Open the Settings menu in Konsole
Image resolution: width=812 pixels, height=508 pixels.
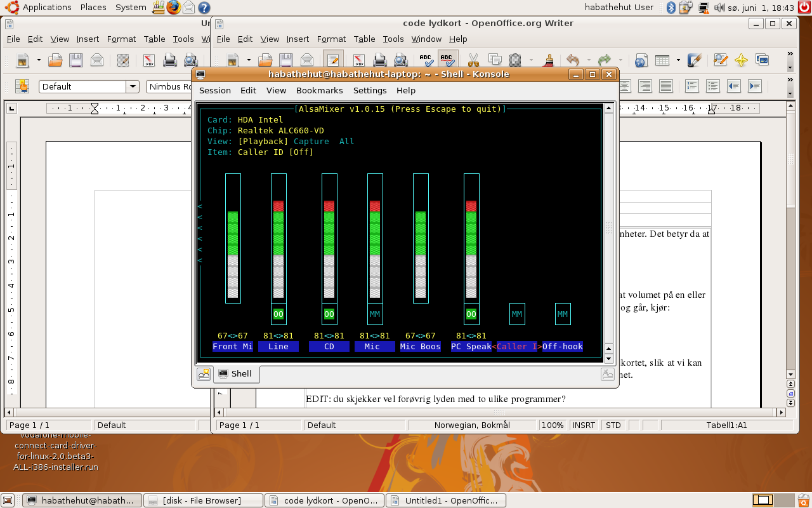click(x=370, y=90)
